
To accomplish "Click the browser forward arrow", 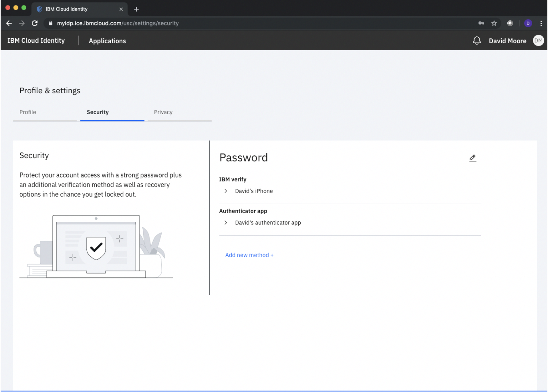I will click(22, 23).
